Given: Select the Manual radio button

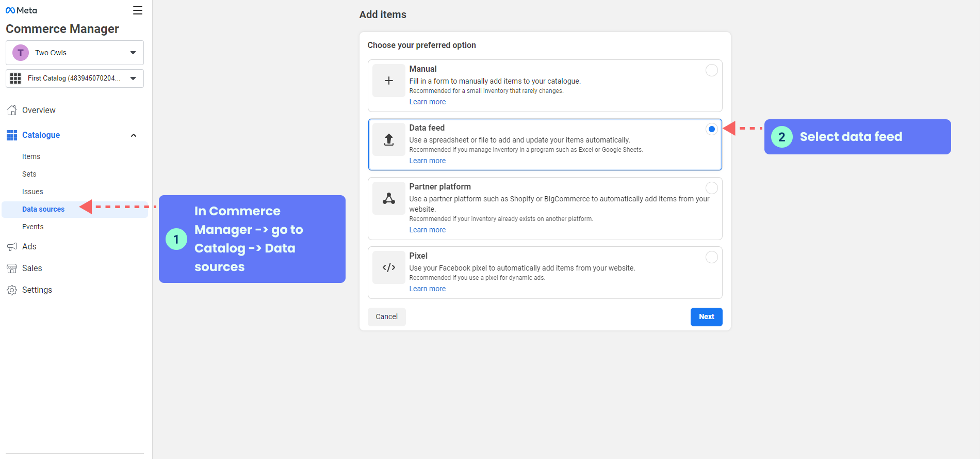Looking at the screenshot, I should click(712, 70).
